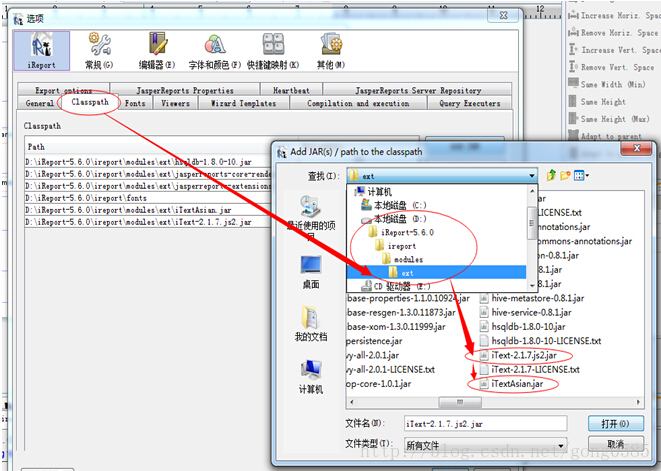
Task: Open the view menu icon in file dialog
Action: [x=581, y=175]
